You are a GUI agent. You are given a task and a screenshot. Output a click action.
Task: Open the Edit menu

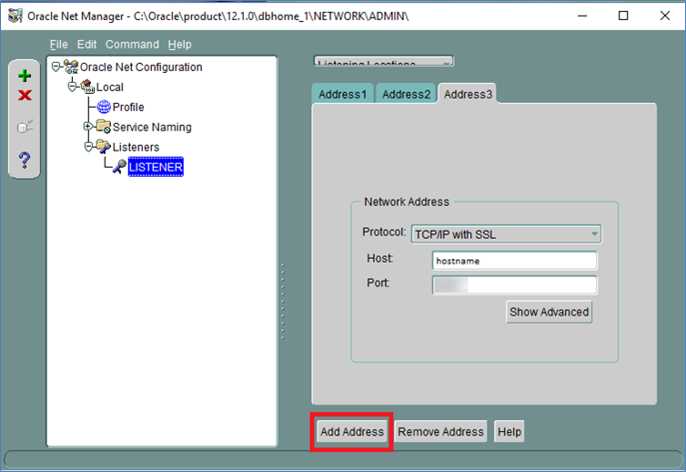[87, 44]
